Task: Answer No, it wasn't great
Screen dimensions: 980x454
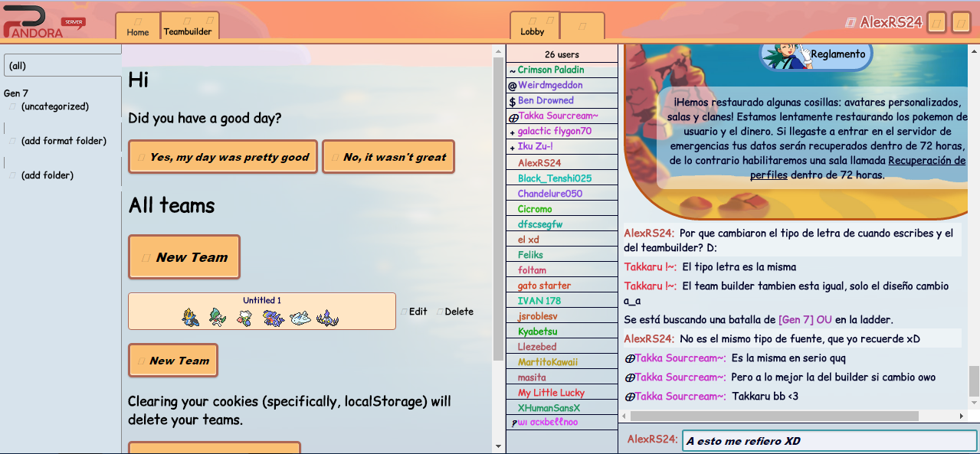Action: [388, 157]
